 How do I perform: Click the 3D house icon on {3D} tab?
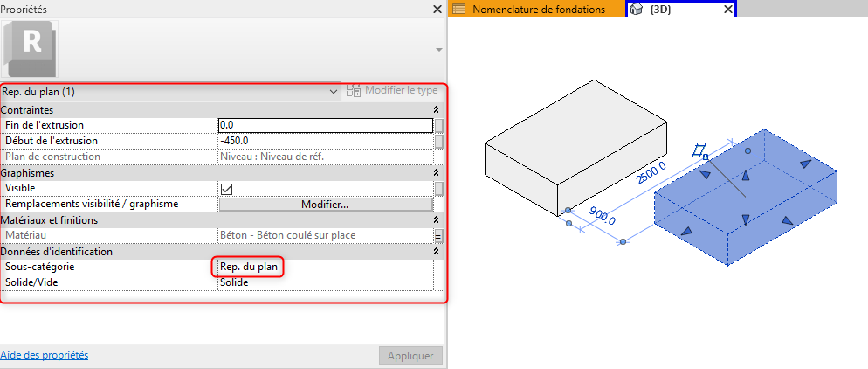[637, 10]
